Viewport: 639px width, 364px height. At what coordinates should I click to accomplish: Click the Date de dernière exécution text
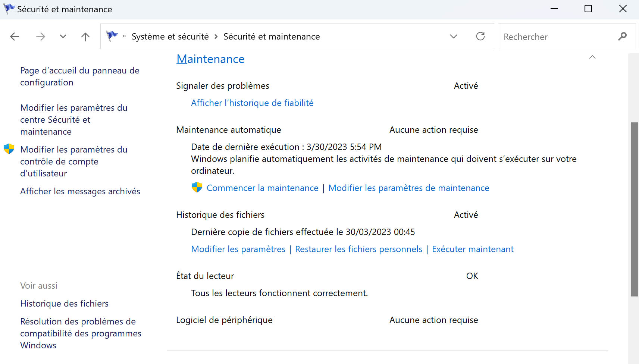286,147
